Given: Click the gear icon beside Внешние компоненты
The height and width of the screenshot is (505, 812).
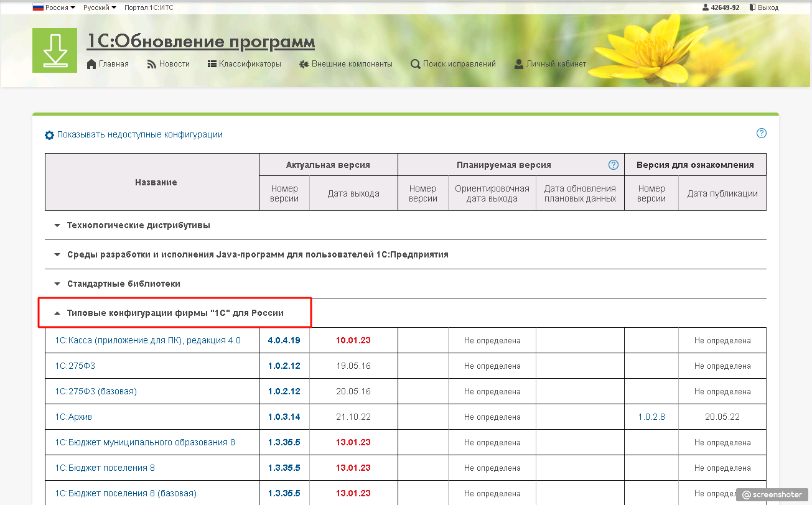Looking at the screenshot, I should (x=304, y=64).
